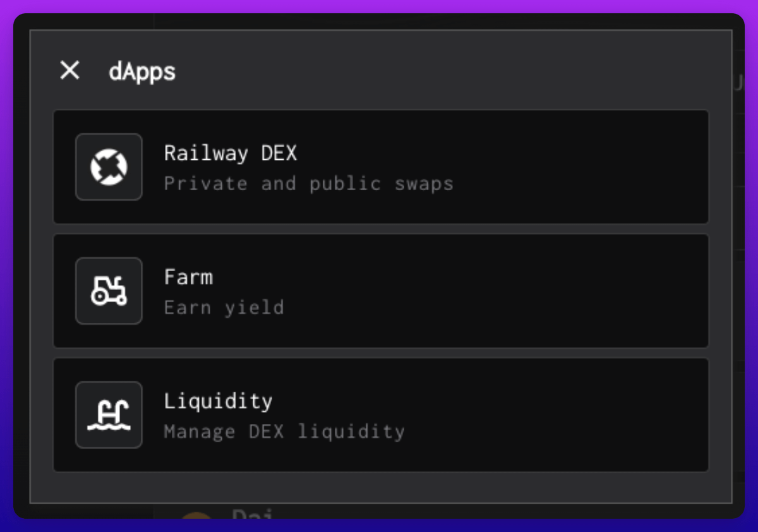Screen dimensions: 758x532
Task: Open Railway DEX by its title
Action: (x=230, y=153)
